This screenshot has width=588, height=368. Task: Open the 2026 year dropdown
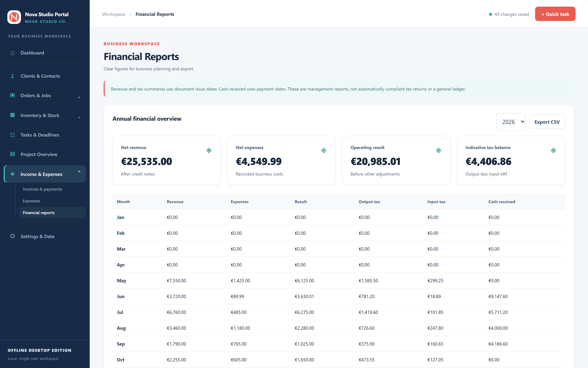point(511,122)
